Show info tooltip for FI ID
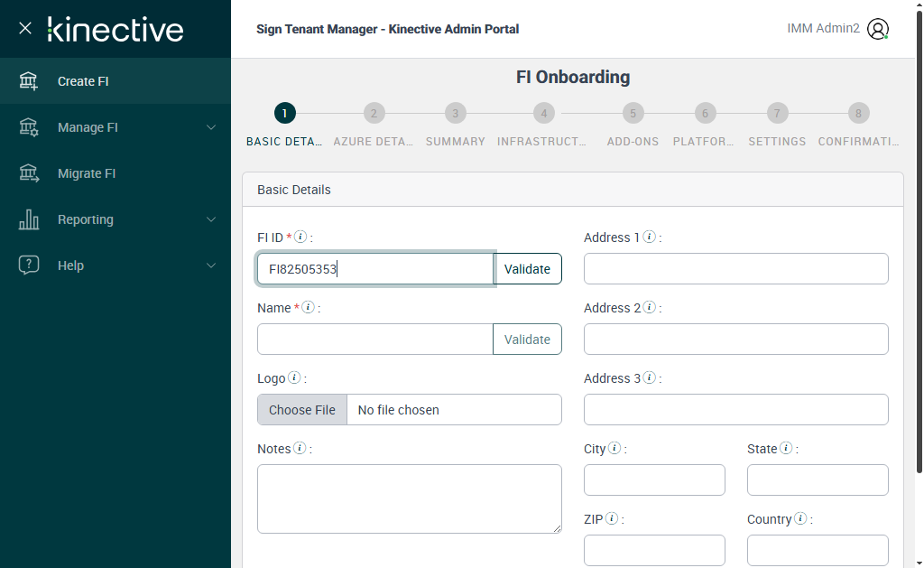This screenshot has height=568, width=924. tap(300, 237)
